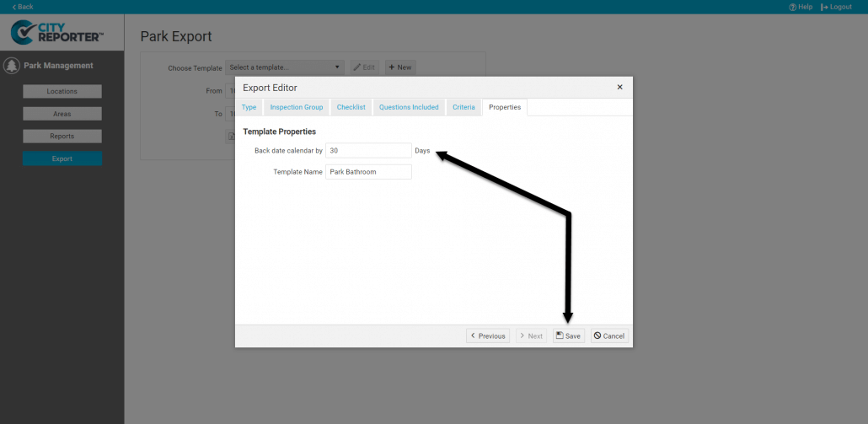Edit the Back date calendar days field
Viewport: 868px width, 424px height.
368,150
